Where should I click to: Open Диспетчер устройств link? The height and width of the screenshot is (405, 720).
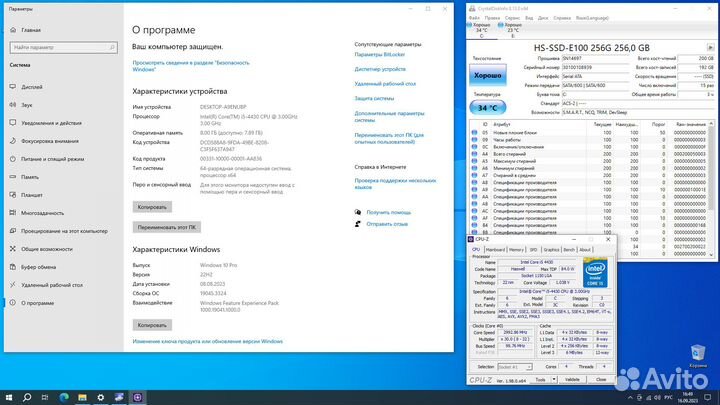(380, 69)
